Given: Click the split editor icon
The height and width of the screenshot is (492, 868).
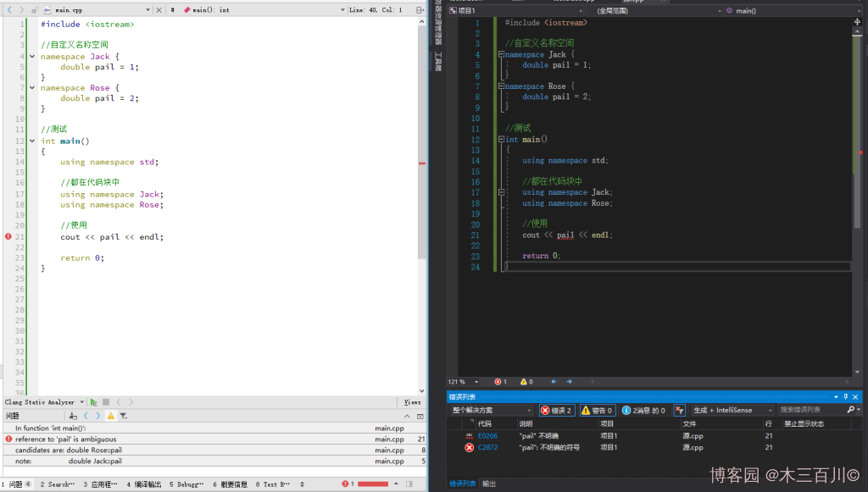Looking at the screenshot, I should pyautogui.click(x=420, y=10).
